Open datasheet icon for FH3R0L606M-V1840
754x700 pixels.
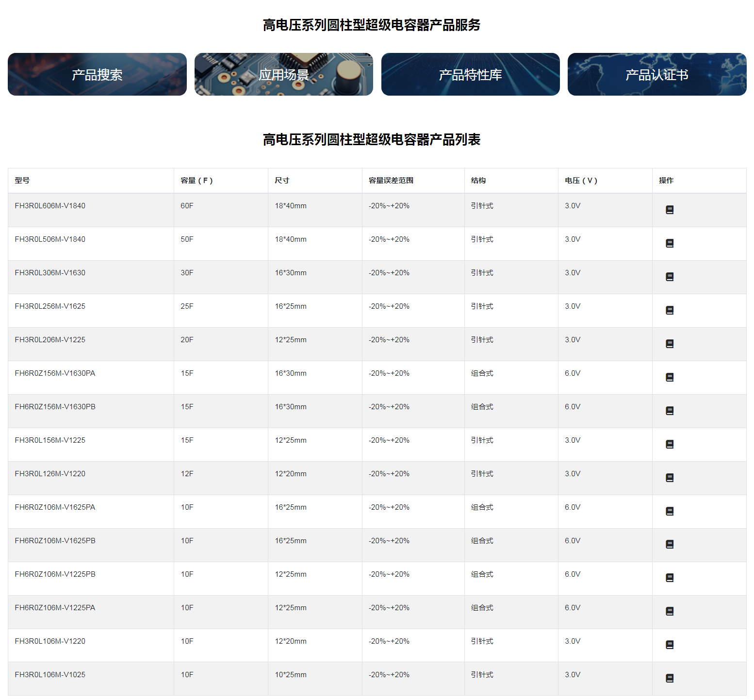coord(670,210)
